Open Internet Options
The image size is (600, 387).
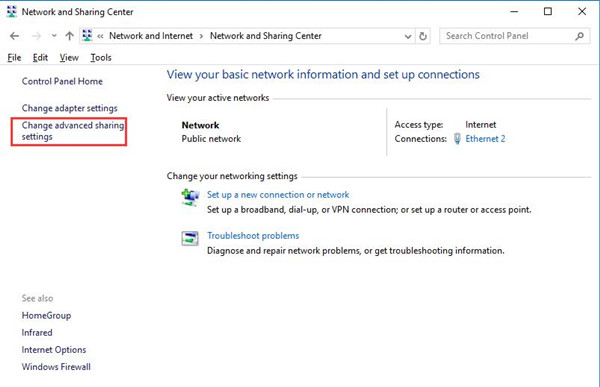pyautogui.click(x=54, y=350)
